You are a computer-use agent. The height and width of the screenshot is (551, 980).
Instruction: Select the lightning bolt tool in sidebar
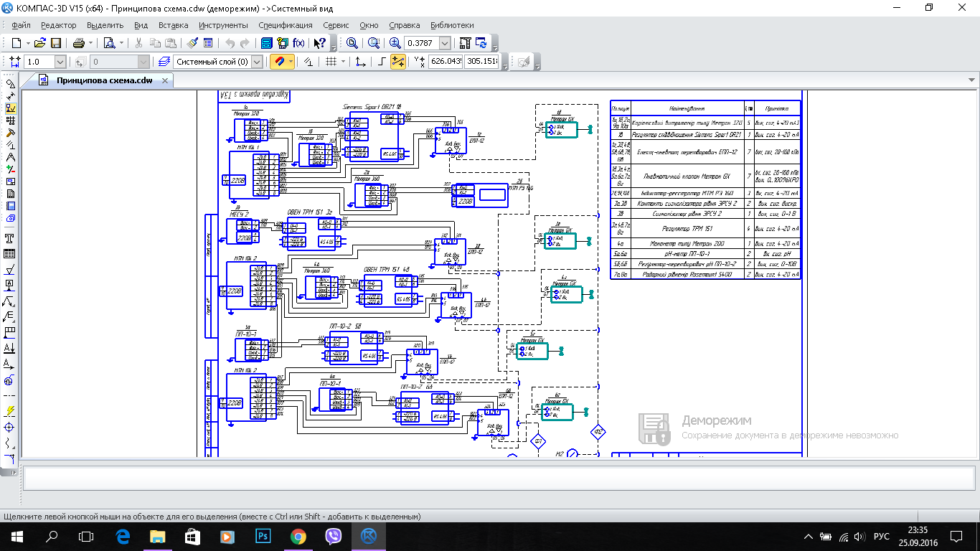pos(10,410)
